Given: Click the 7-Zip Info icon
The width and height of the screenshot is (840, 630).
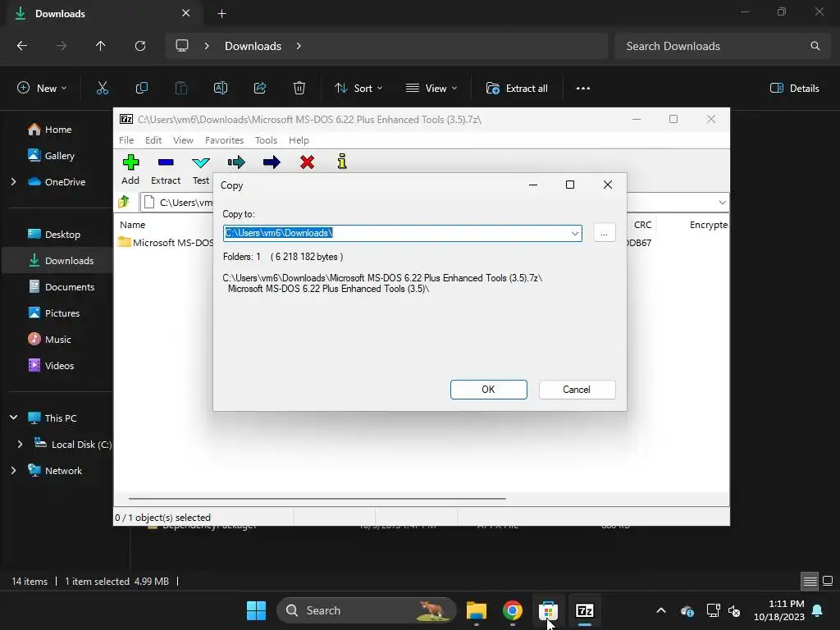Looking at the screenshot, I should click(342, 162).
